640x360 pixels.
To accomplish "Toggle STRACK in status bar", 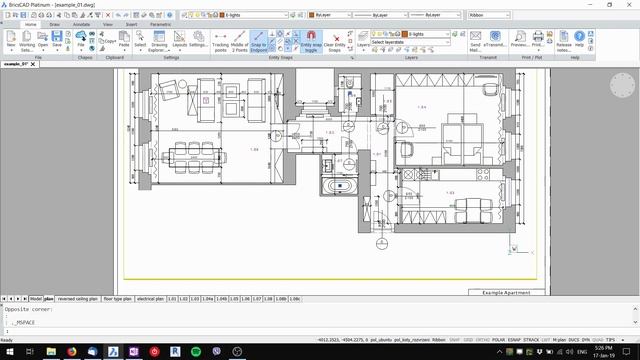I will pyautogui.click(x=531, y=340).
